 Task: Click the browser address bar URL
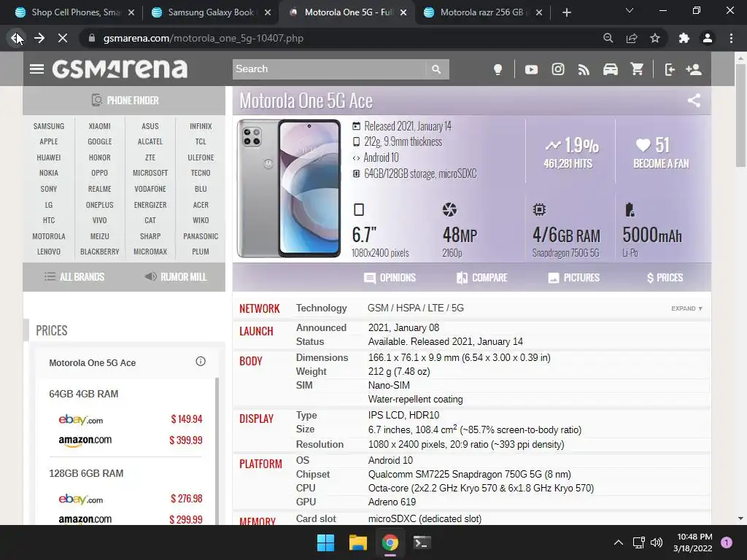(204, 38)
